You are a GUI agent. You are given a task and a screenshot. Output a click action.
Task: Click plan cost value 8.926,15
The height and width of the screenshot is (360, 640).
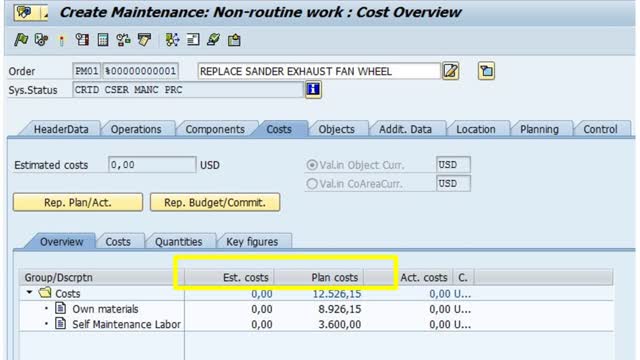(x=340, y=309)
